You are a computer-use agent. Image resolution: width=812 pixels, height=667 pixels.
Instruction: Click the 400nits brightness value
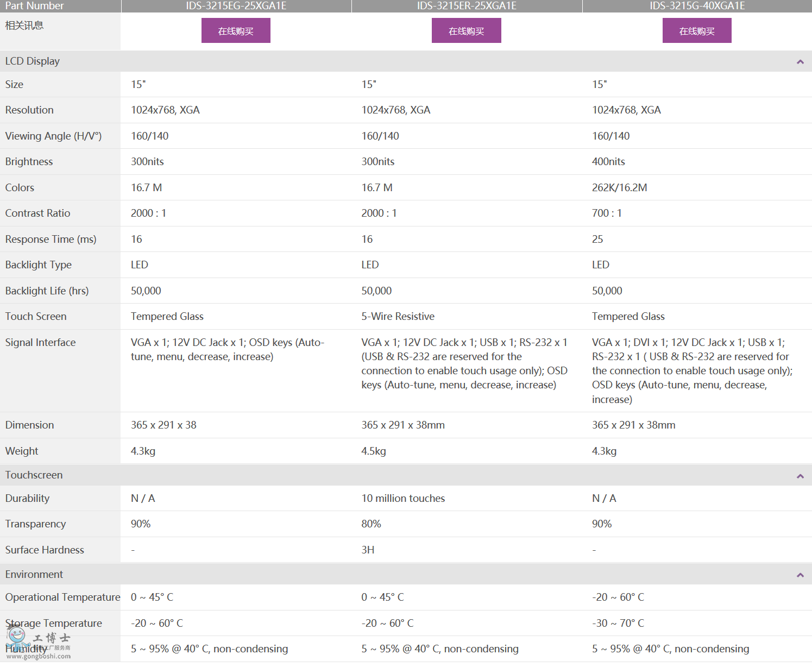click(608, 162)
